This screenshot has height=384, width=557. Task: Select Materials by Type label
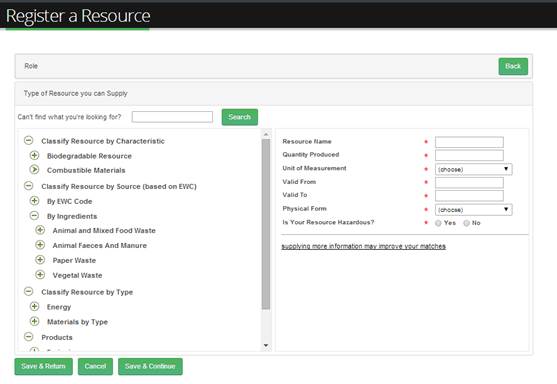point(77,322)
